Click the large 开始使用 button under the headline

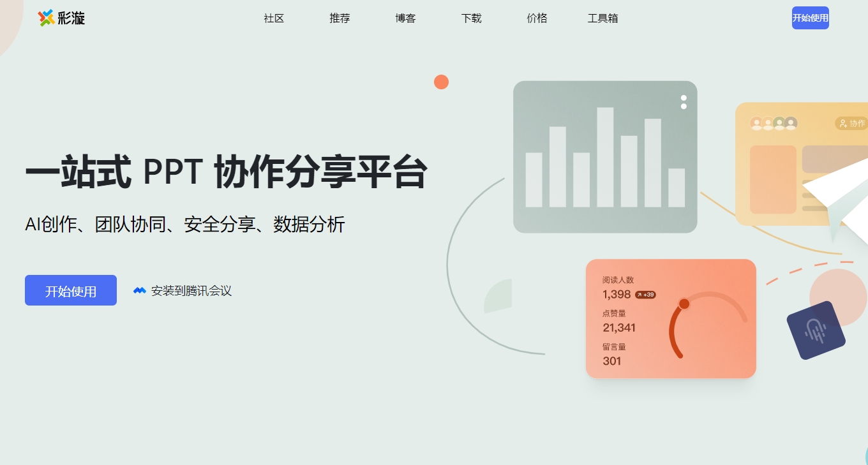(71, 290)
